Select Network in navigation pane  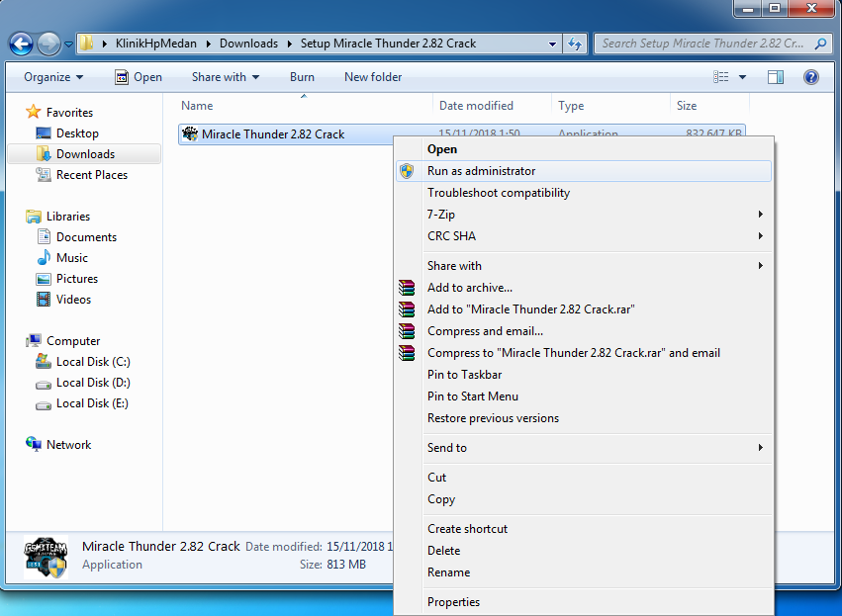coord(59,445)
